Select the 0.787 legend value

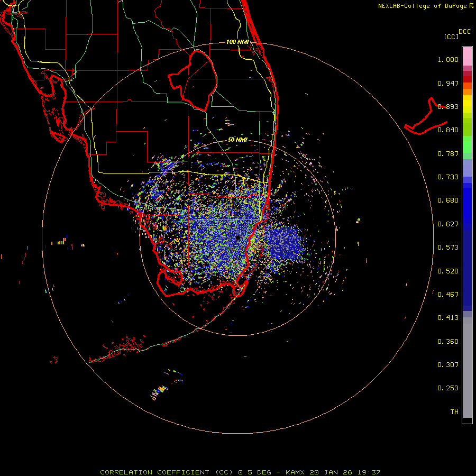coord(448,153)
